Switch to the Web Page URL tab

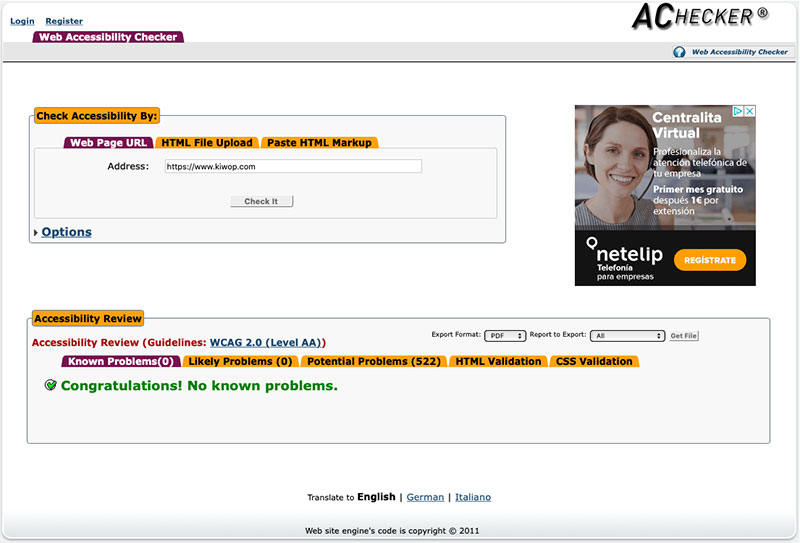pyautogui.click(x=108, y=142)
